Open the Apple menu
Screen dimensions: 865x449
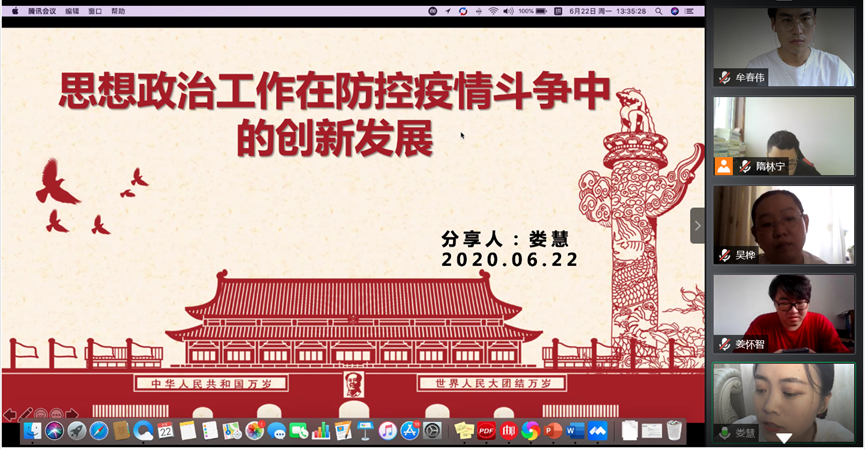pyautogui.click(x=14, y=11)
